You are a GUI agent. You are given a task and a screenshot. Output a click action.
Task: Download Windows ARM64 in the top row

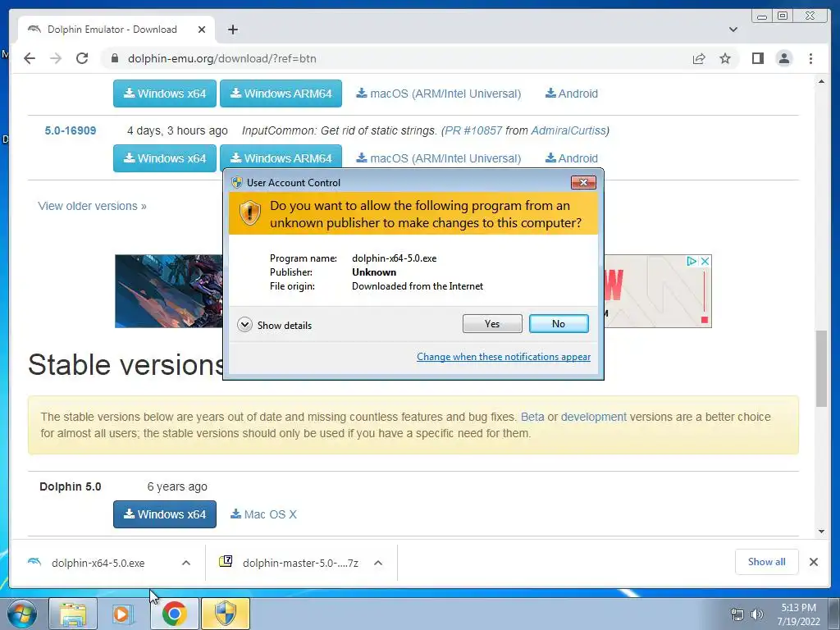click(x=281, y=94)
